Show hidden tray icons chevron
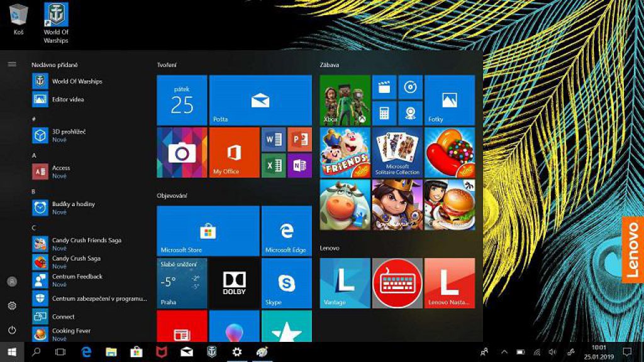Screen dimensions: 644x362 pos(504,352)
